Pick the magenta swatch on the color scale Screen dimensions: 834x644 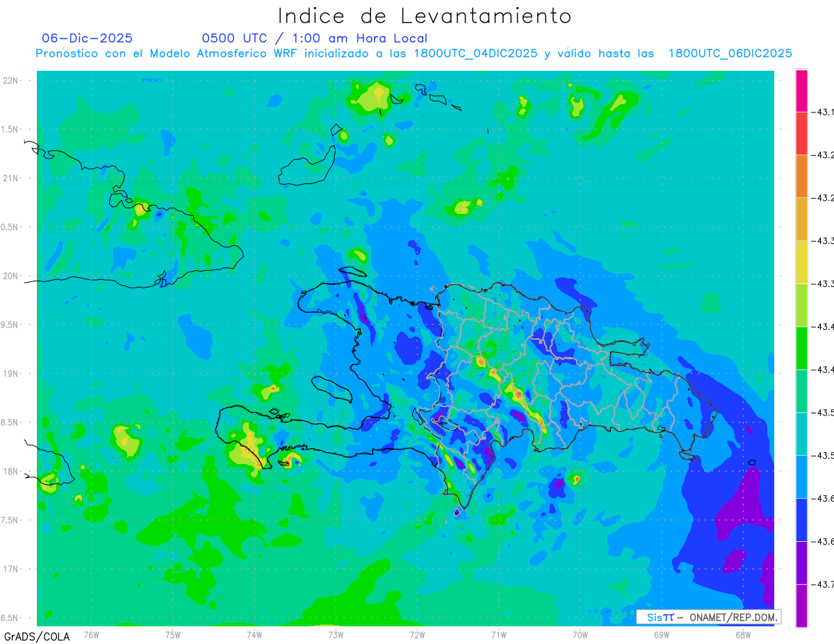point(801,90)
